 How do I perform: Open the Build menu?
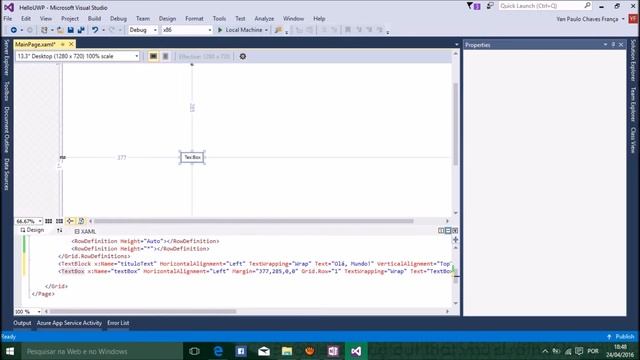tap(94, 19)
